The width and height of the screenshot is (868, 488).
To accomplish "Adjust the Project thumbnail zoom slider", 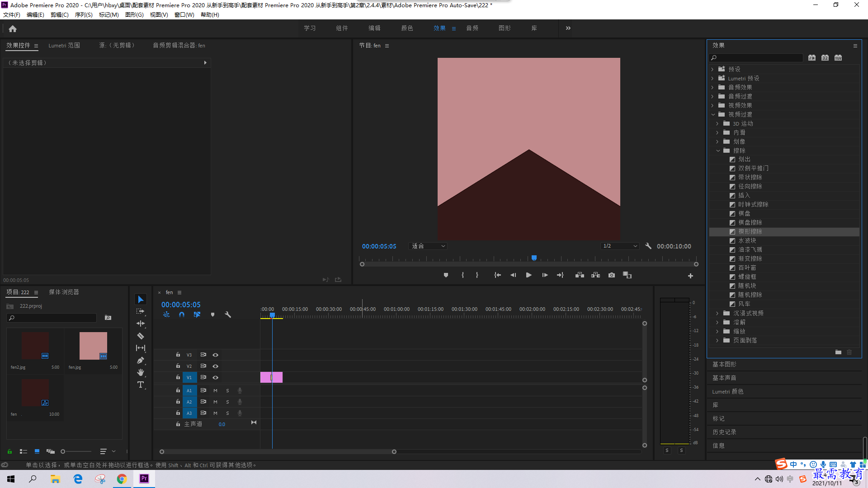I will pyautogui.click(x=76, y=451).
